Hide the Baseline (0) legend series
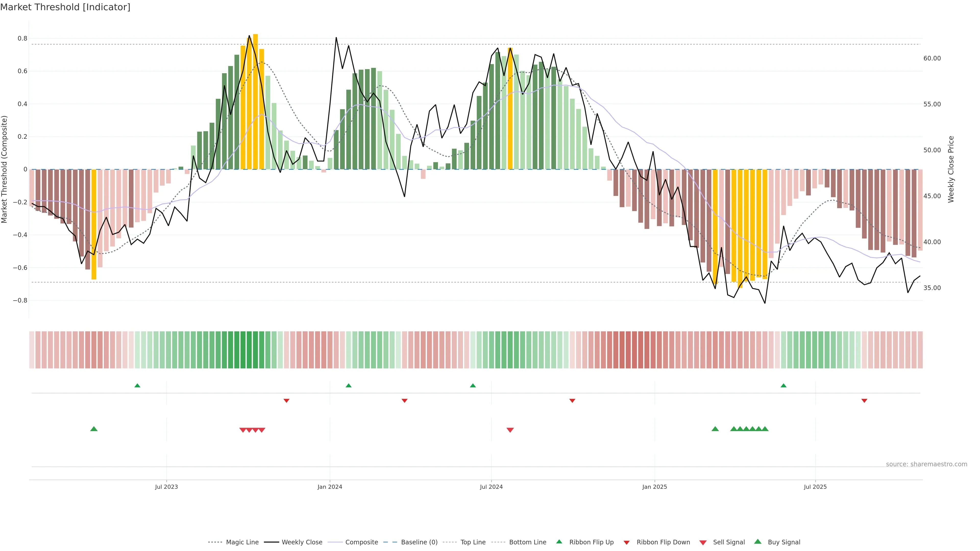 tap(419, 542)
